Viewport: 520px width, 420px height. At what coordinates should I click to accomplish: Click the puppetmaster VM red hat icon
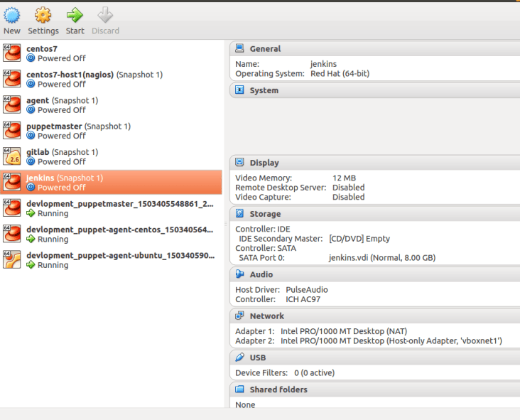[x=12, y=130]
